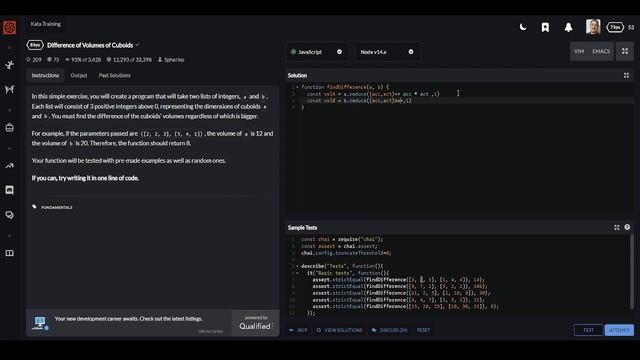
Task: Switch to the Past Solutions tab
Action: click(x=115, y=76)
